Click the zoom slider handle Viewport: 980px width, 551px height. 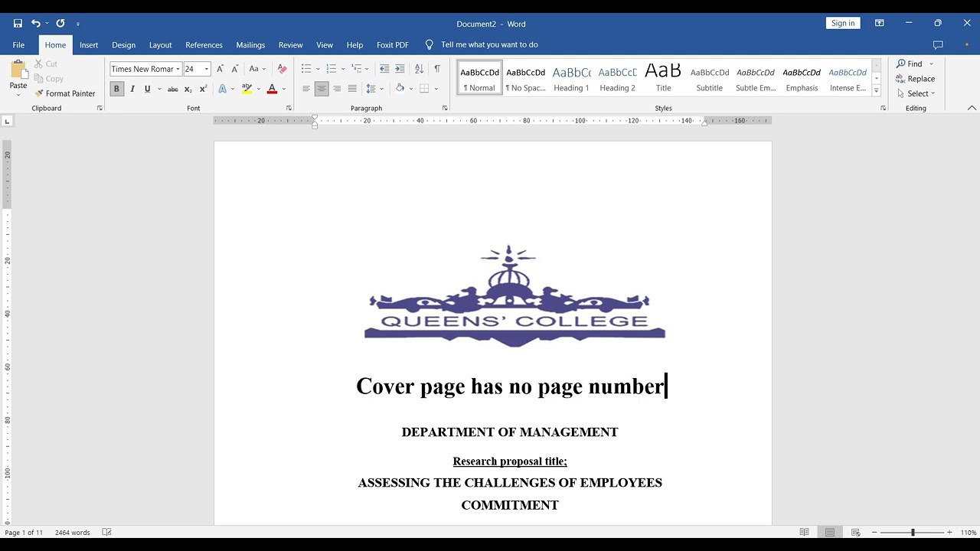coord(913,532)
